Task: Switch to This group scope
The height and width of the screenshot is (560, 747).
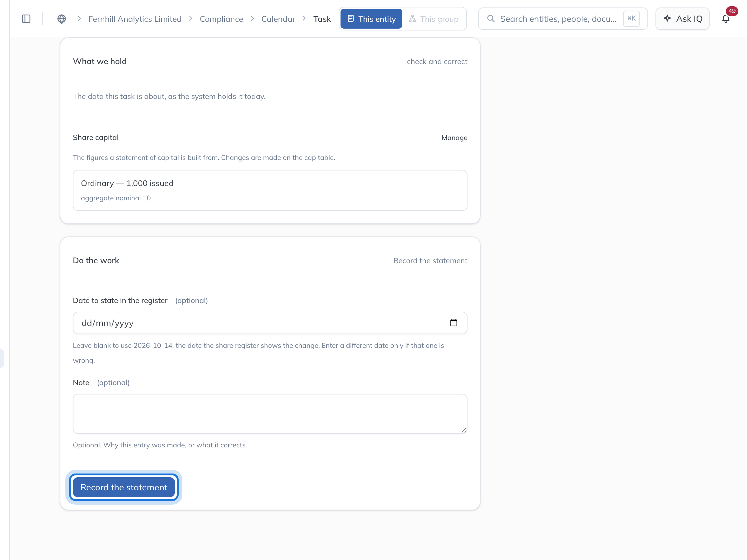Action: click(434, 19)
